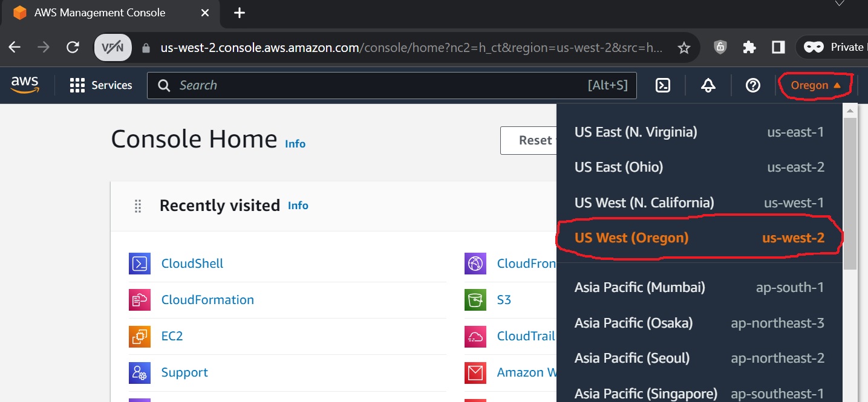The height and width of the screenshot is (402, 868).
Task: Open the help question mark menu
Action: tap(753, 85)
